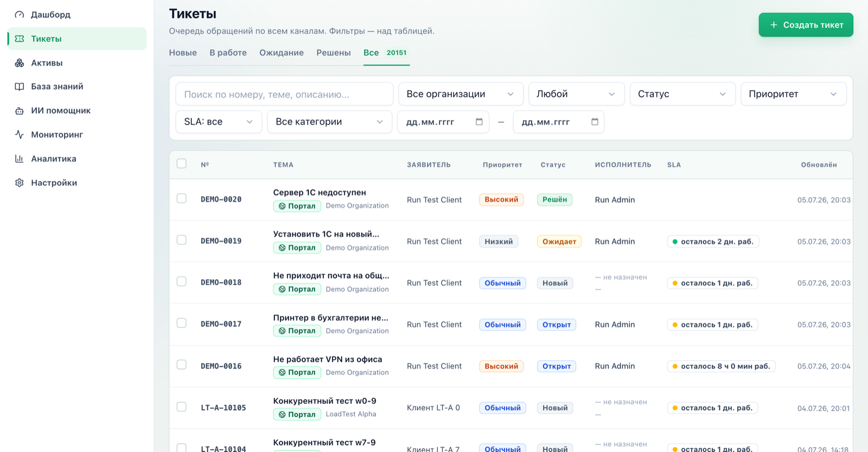Switch to the Решены tab

tap(334, 53)
